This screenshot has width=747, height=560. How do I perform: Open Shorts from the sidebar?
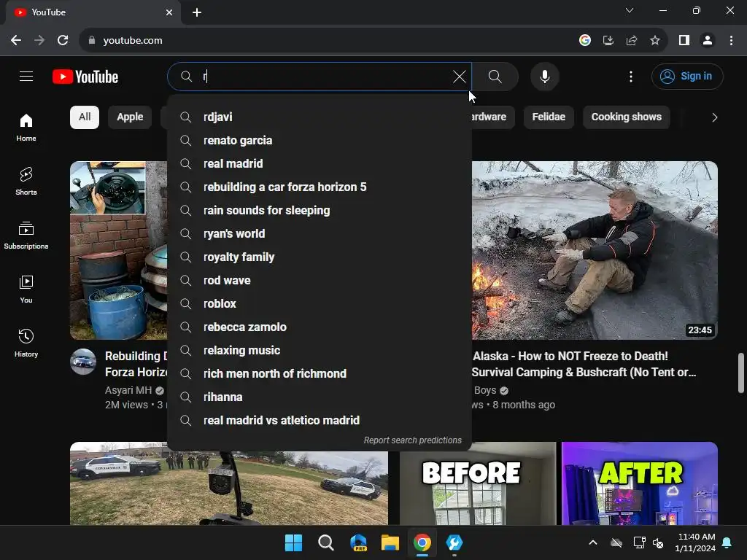[x=26, y=181]
